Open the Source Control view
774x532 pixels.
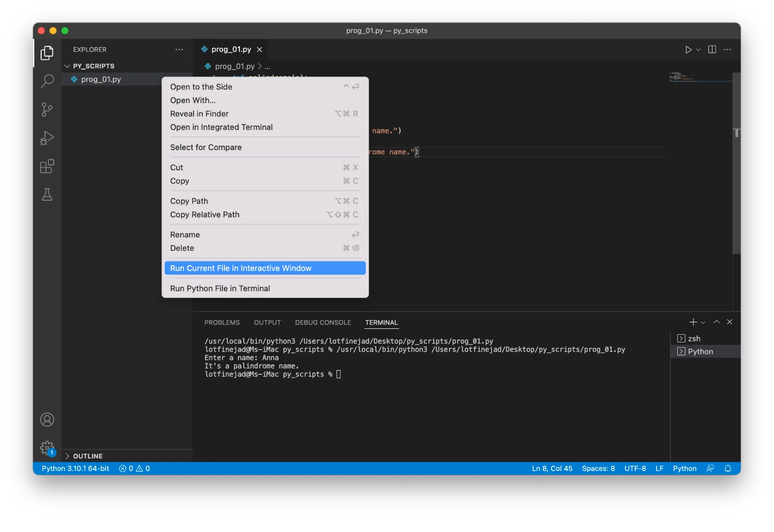point(47,109)
